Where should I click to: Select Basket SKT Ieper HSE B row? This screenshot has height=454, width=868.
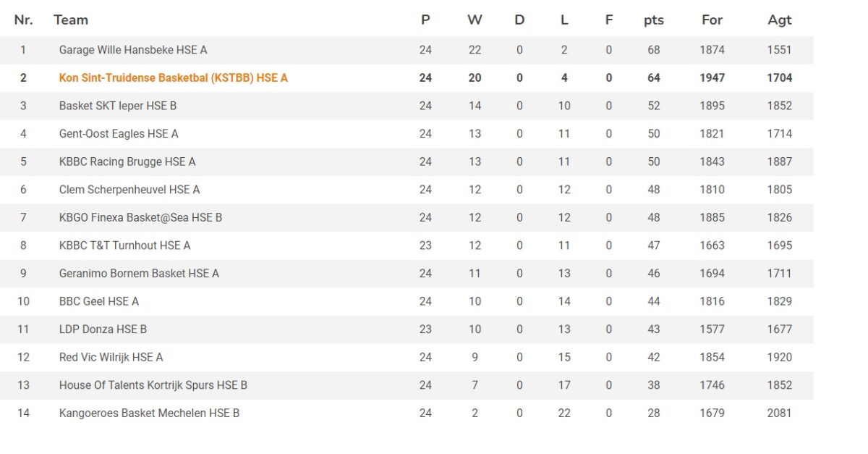tap(118, 106)
